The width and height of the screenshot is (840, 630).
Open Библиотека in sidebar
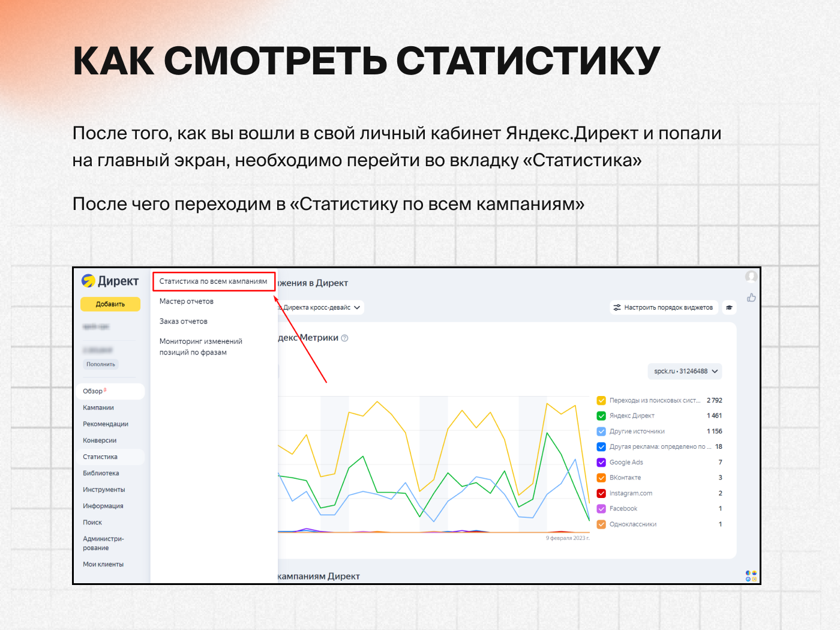(101, 473)
